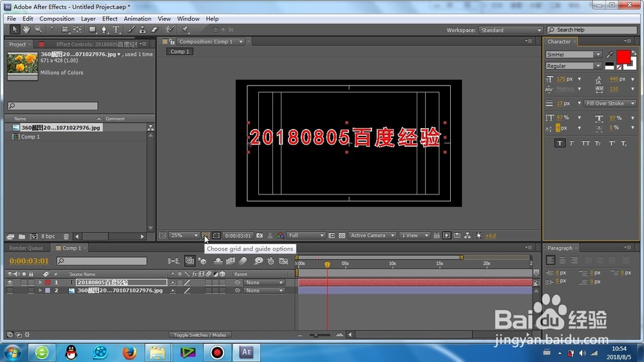Toggle Transparency Grid in viewer
This screenshot has width=644, height=362.
tap(342, 236)
